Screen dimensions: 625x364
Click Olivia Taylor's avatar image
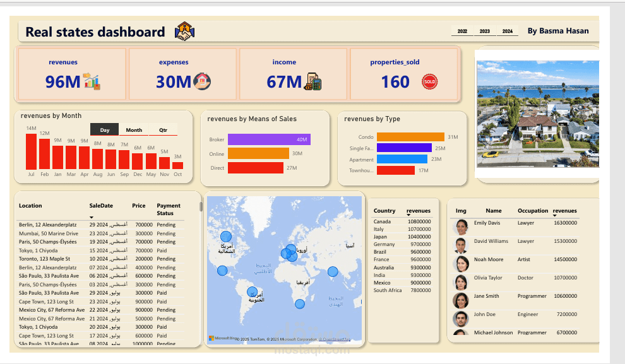(461, 282)
